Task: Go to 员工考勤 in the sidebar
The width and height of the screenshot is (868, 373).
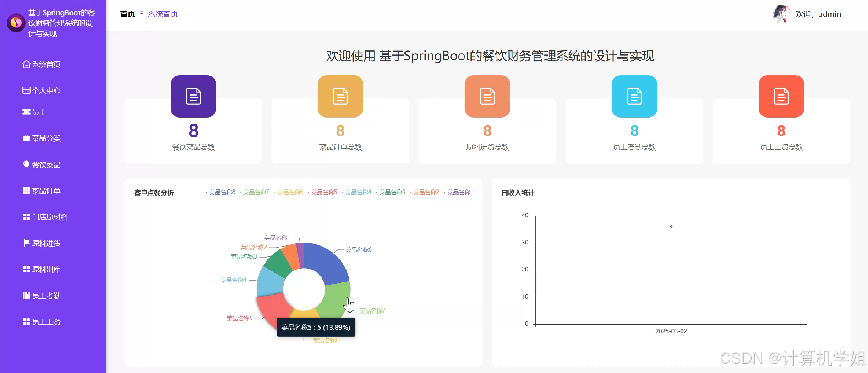Action: click(x=46, y=296)
